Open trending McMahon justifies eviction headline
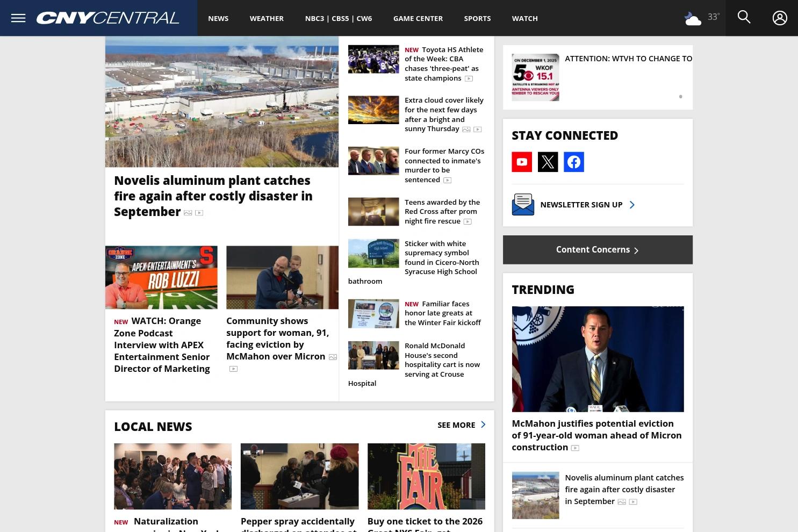 click(596, 435)
